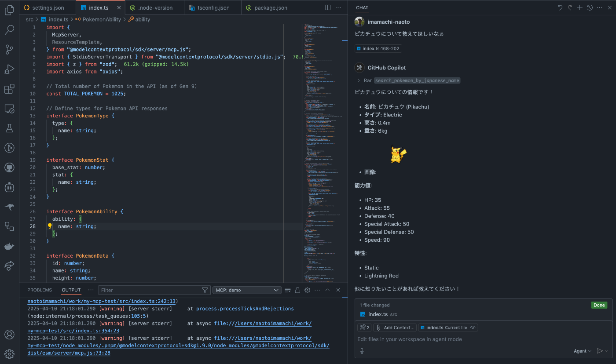Image resolution: width=616 pixels, height=364 pixels.
Task: Select the OUTPUT panel tab
Action: tap(71, 290)
